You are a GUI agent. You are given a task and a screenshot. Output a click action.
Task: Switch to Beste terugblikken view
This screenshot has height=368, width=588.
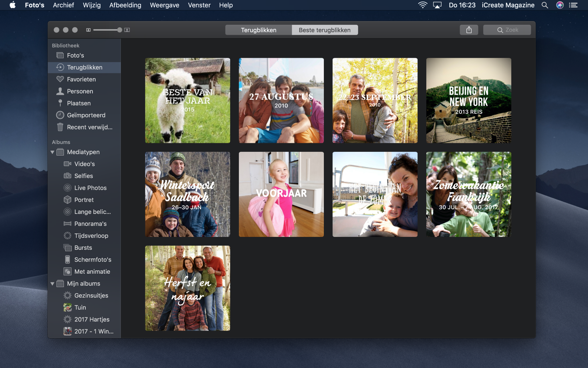pyautogui.click(x=324, y=30)
